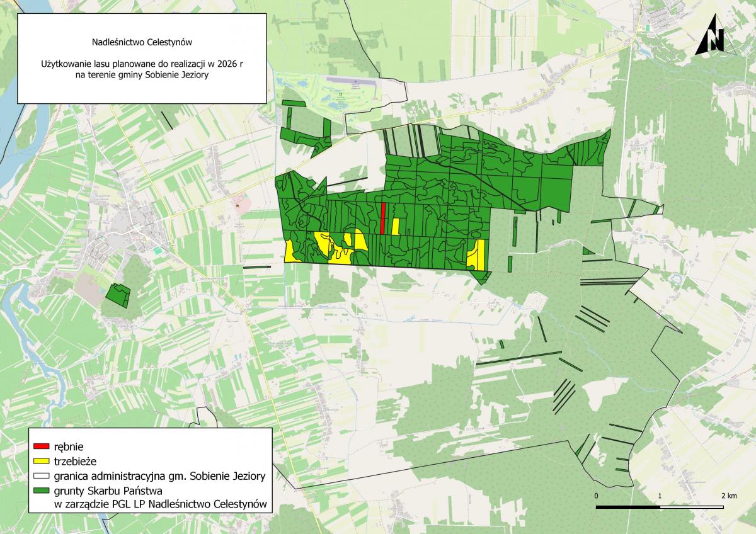Click the solid black segment of the scale bar
Screen dimensions: 756x534
point(627,506)
